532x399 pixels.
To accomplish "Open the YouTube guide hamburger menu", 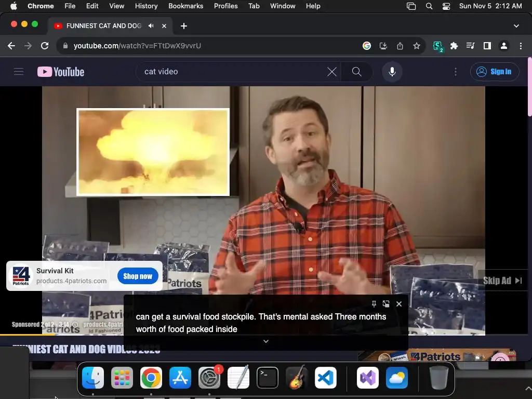I will 19,72.
